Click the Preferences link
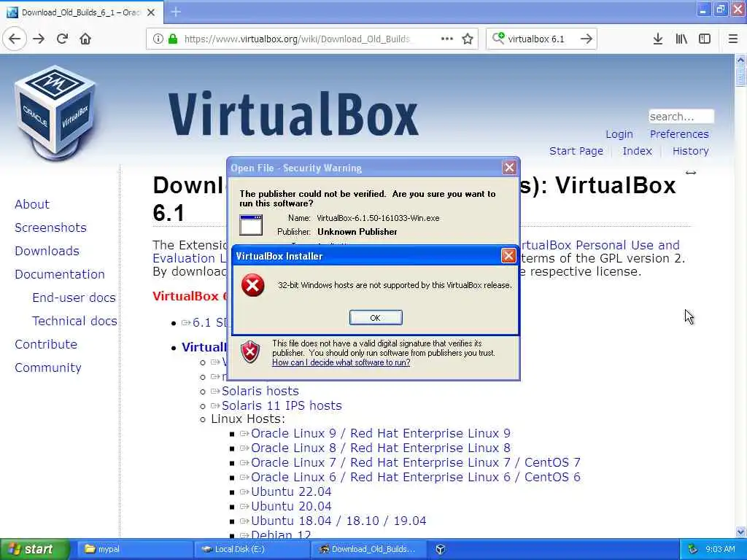Image resolution: width=747 pixels, height=560 pixels. [679, 134]
